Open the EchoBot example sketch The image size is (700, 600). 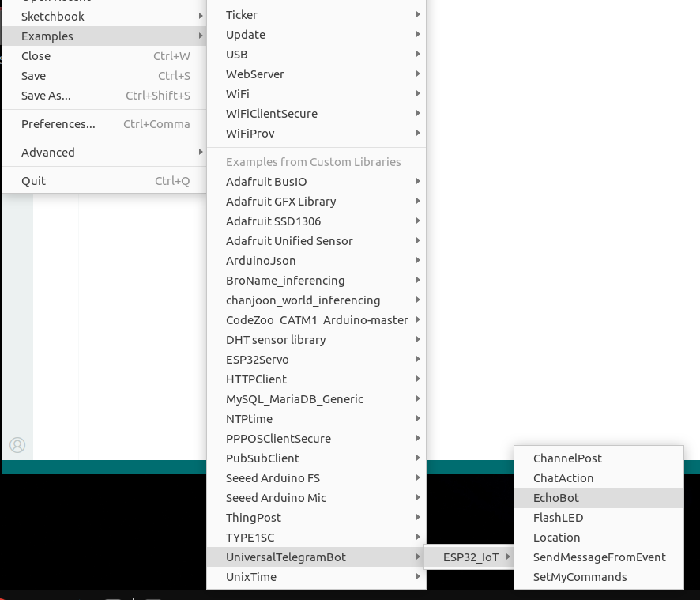tap(599, 498)
